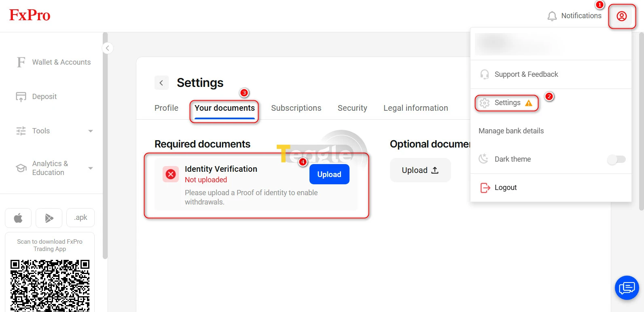Expand the Tools sidebar menu
The image size is (644, 312).
91,131
